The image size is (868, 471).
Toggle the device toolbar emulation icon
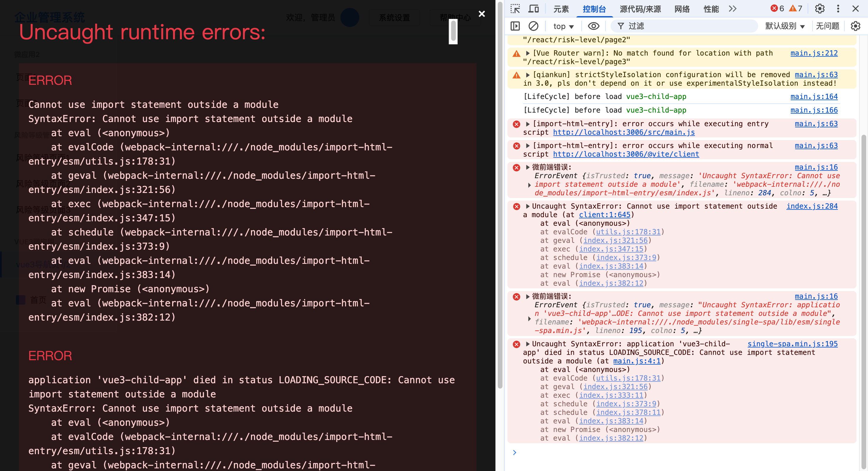coord(533,9)
